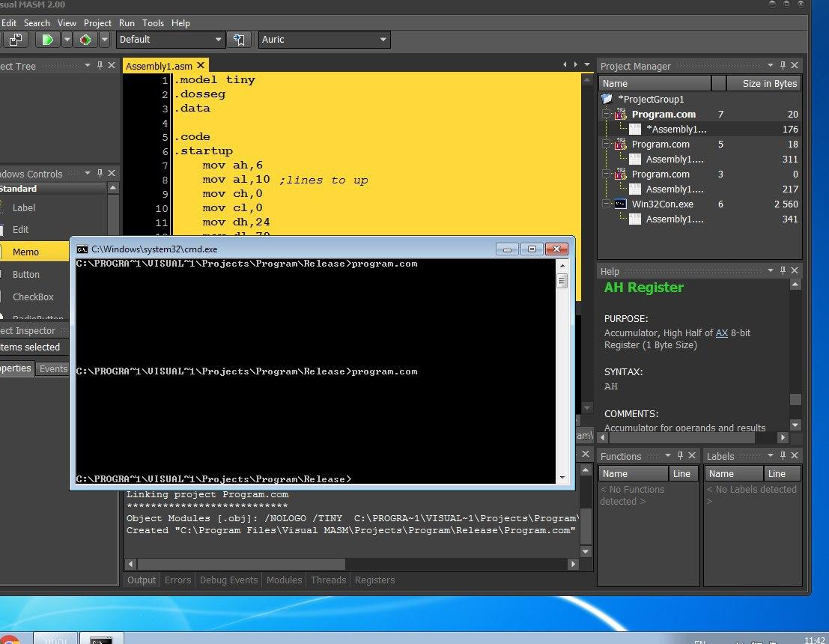Click the bookmark toggle icon beside Default
The image size is (829, 644).
239,40
